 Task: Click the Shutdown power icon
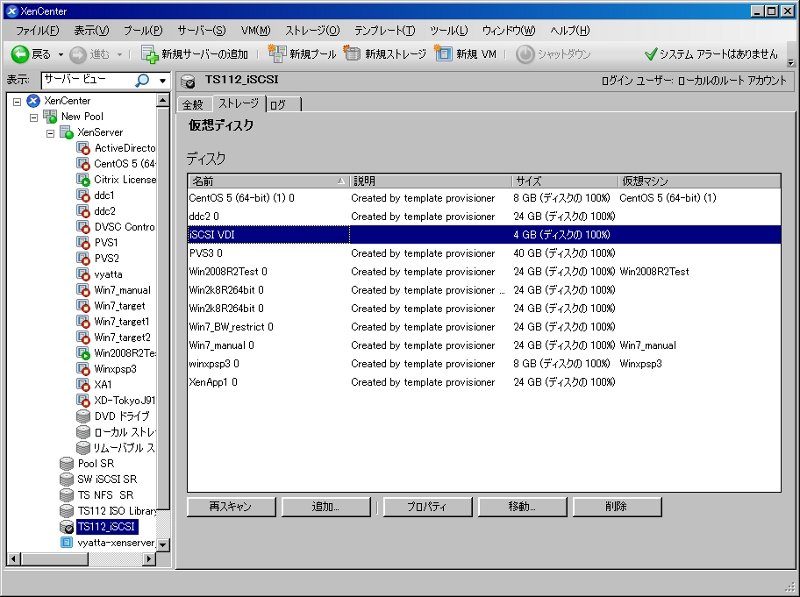pos(525,54)
